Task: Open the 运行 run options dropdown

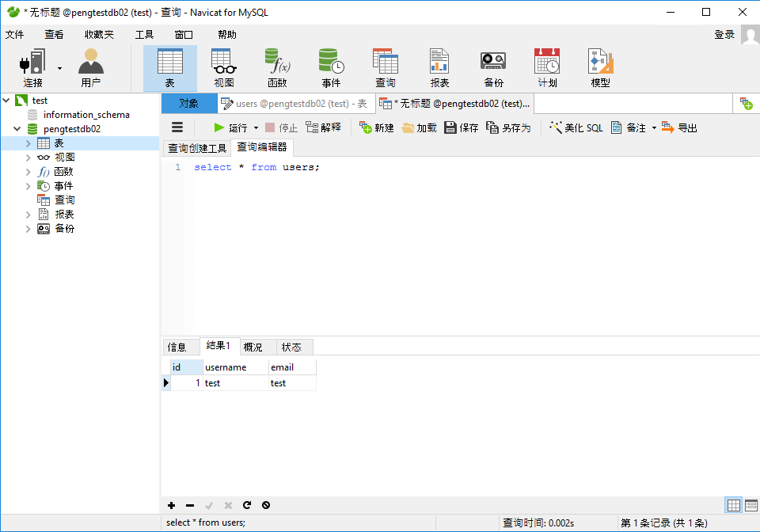Action: (x=256, y=128)
